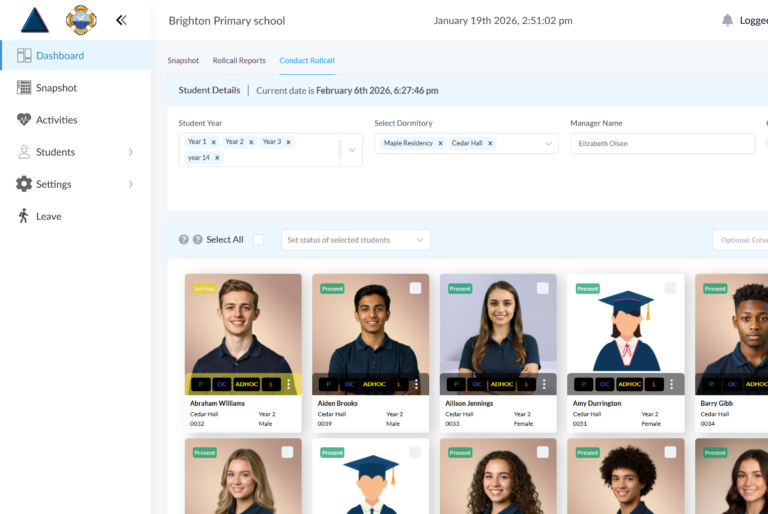The width and height of the screenshot is (768, 514).
Task: Expand the Select Dormitory dropdown arrow
Action: [548, 143]
